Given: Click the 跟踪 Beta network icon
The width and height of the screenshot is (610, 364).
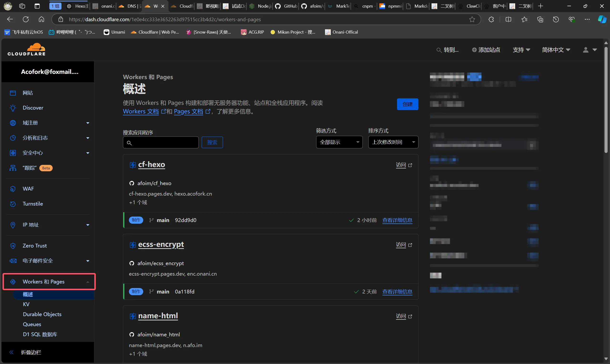Looking at the screenshot, I should click(13, 168).
